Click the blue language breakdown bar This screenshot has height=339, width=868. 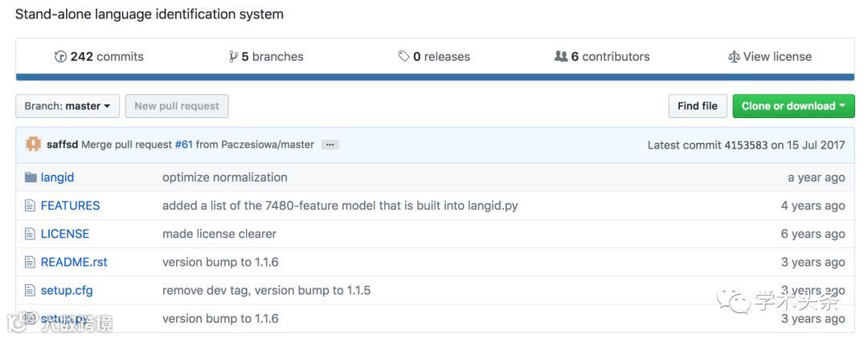point(435,77)
